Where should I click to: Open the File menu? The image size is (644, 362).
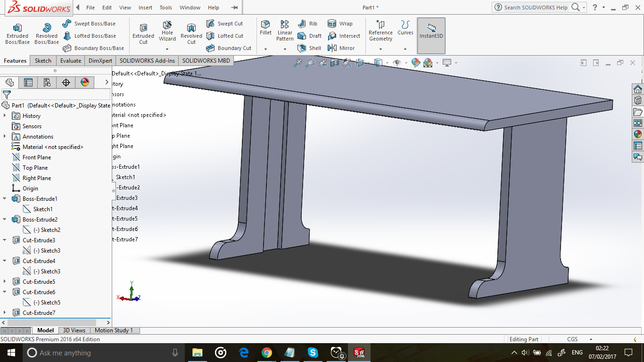point(91,8)
